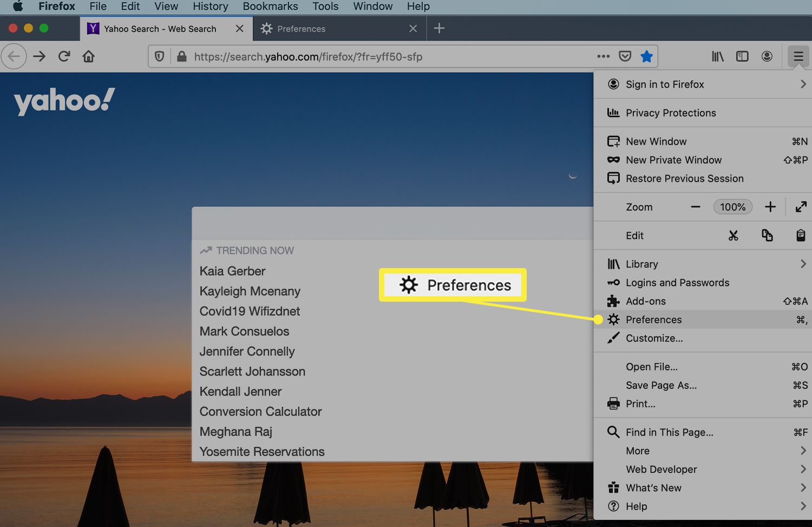This screenshot has width=812, height=527.
Task: Open trending search Kaia Gerber
Action: coord(232,271)
